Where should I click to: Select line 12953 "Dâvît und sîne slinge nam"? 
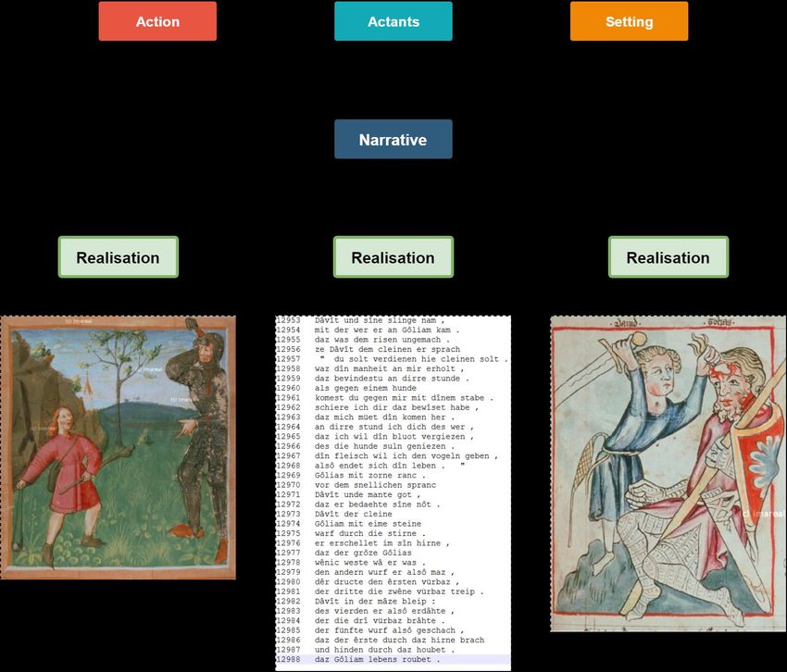click(380, 320)
